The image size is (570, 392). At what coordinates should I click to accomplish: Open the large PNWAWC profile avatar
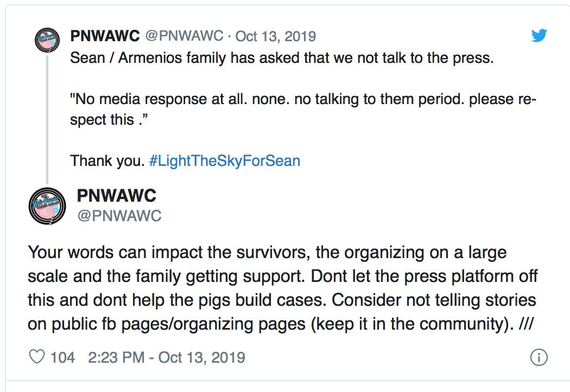point(47,206)
